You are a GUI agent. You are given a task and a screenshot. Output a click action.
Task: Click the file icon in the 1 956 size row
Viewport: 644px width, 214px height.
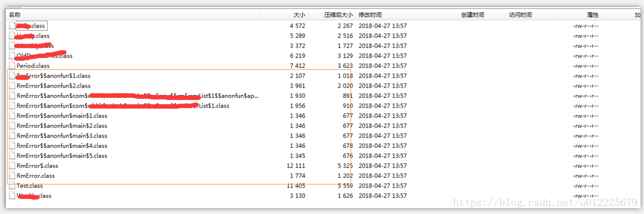point(12,106)
